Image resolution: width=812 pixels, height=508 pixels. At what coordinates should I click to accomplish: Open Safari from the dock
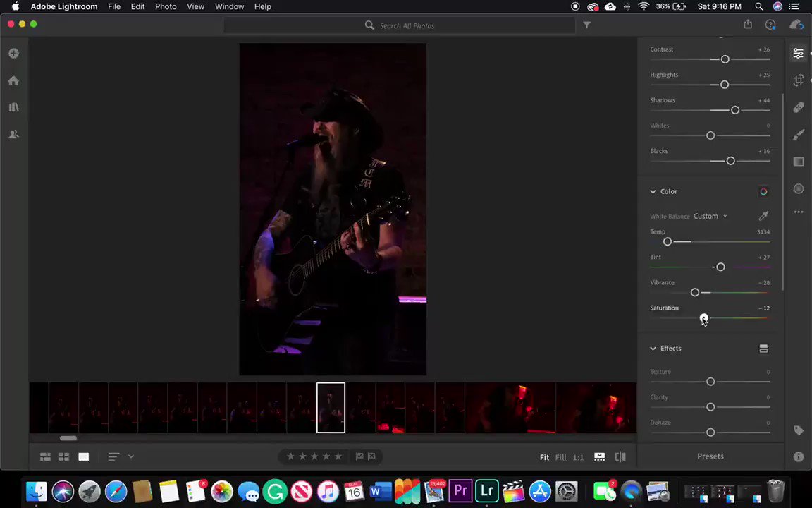(116, 490)
